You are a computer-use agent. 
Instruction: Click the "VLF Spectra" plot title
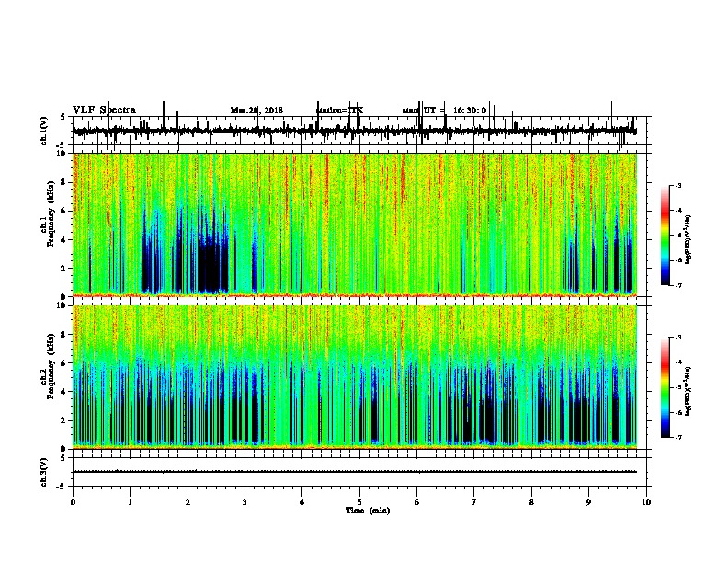coord(104,110)
